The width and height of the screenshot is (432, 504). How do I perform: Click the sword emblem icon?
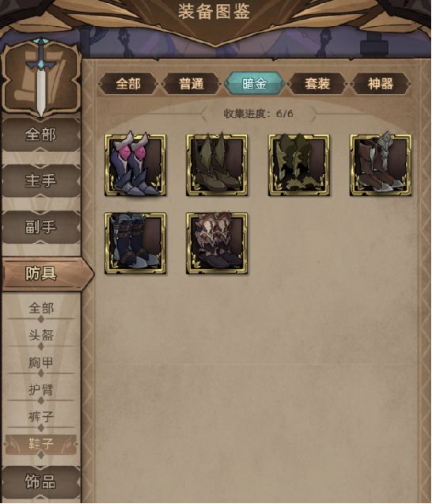coord(40,78)
